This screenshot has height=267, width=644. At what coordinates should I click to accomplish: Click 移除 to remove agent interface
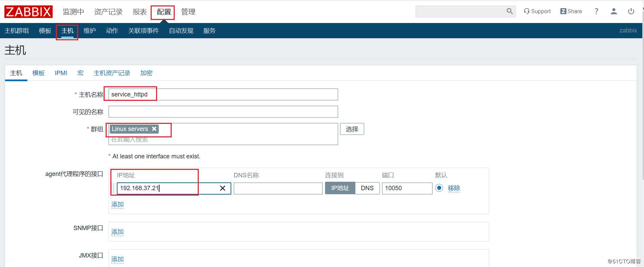[454, 188]
